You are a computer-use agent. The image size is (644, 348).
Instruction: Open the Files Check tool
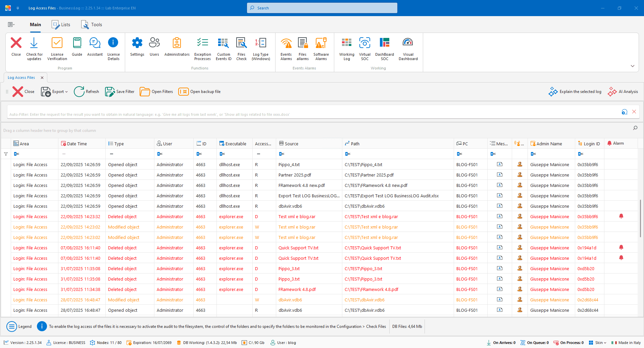tap(241, 43)
